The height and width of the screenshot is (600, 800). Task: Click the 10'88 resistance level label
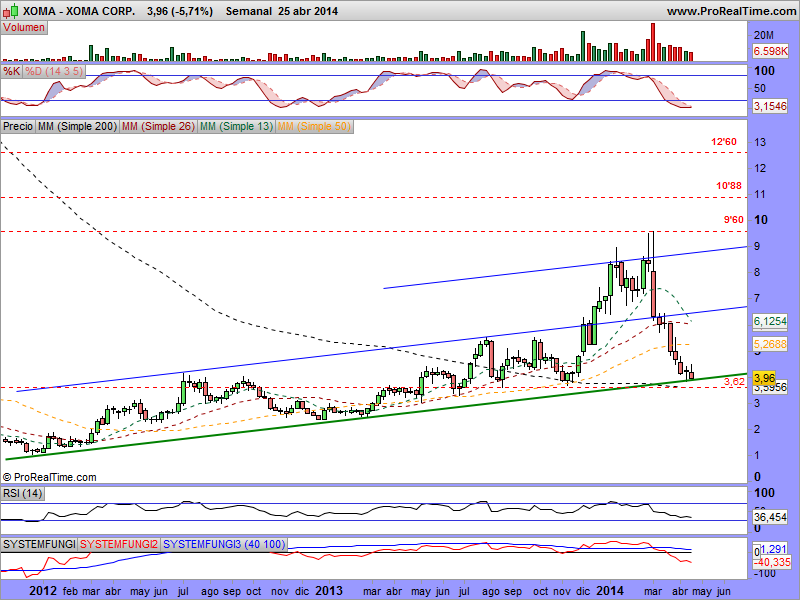point(729,186)
